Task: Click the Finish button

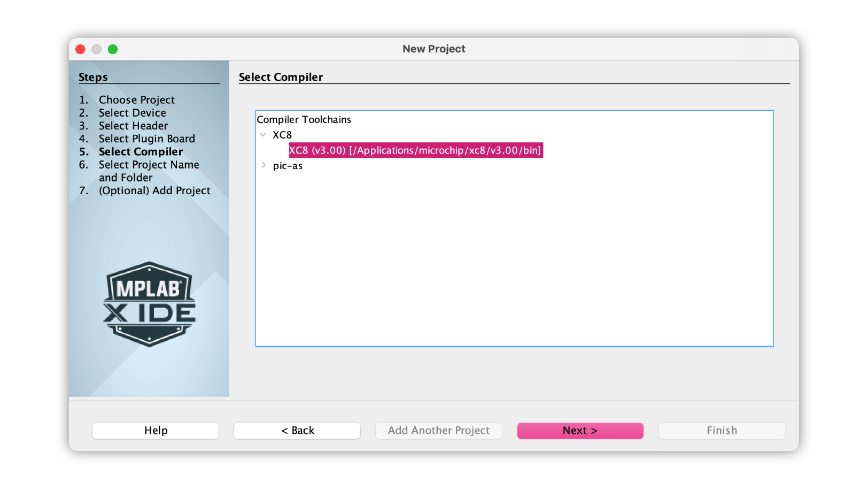Action: click(x=722, y=431)
